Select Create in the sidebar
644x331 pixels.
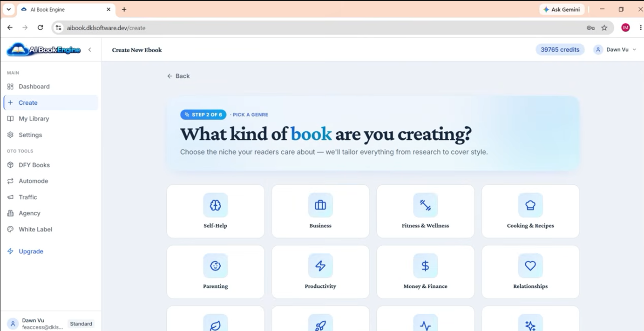click(x=51, y=103)
